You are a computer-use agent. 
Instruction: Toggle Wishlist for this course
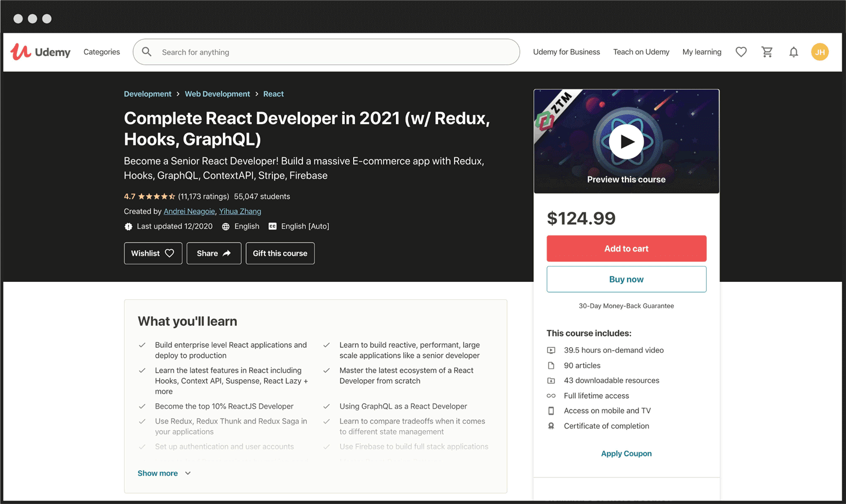point(153,253)
